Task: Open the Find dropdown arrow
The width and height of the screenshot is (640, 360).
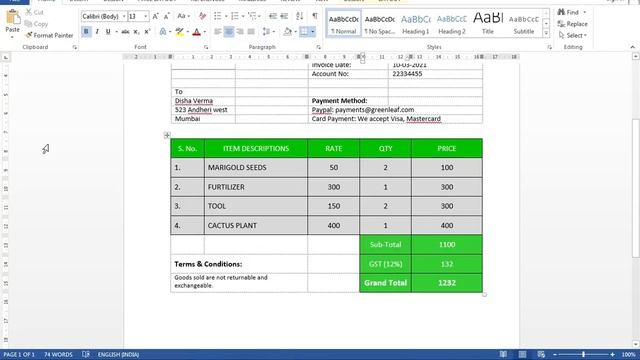Action: [x=584, y=12]
